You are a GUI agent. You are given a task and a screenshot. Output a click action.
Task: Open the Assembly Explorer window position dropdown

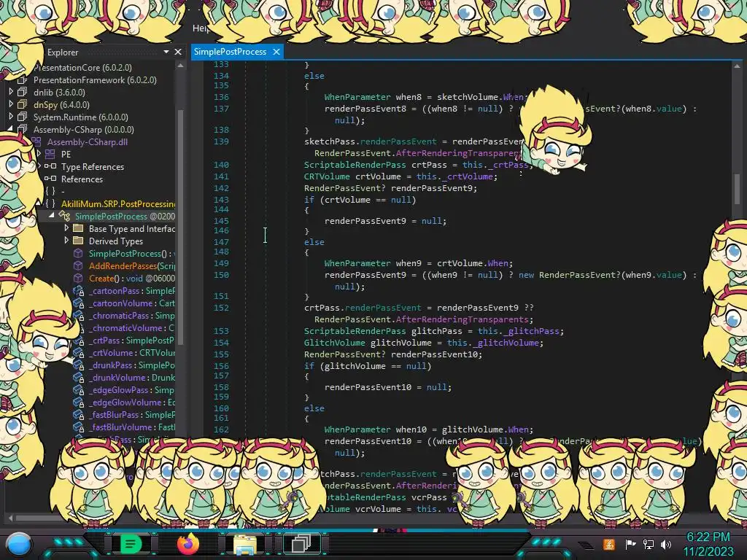click(166, 52)
